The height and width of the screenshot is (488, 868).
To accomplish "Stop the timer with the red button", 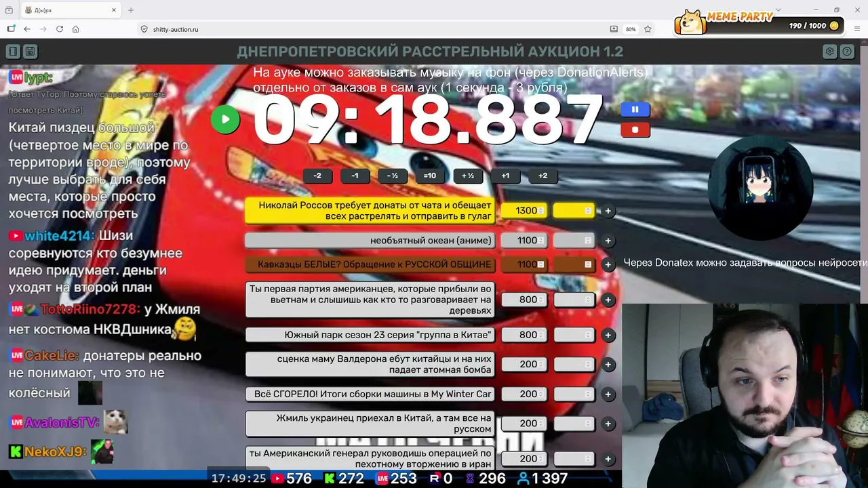I will [635, 129].
